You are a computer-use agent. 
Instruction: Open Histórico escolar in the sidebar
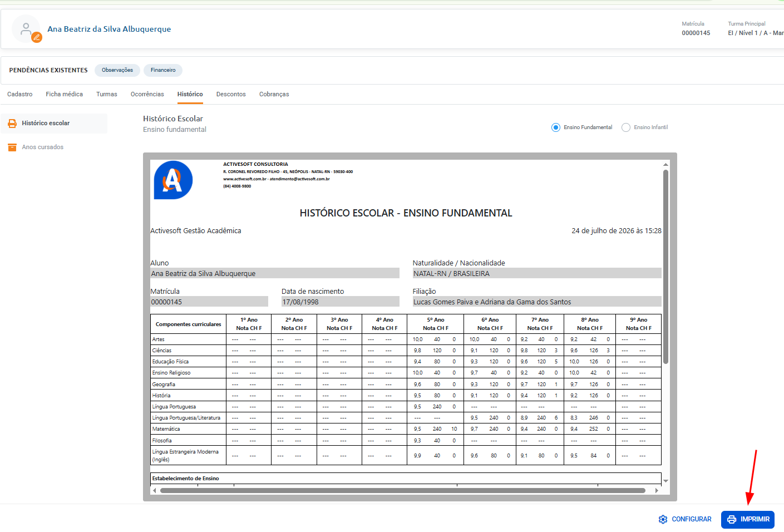click(x=54, y=124)
